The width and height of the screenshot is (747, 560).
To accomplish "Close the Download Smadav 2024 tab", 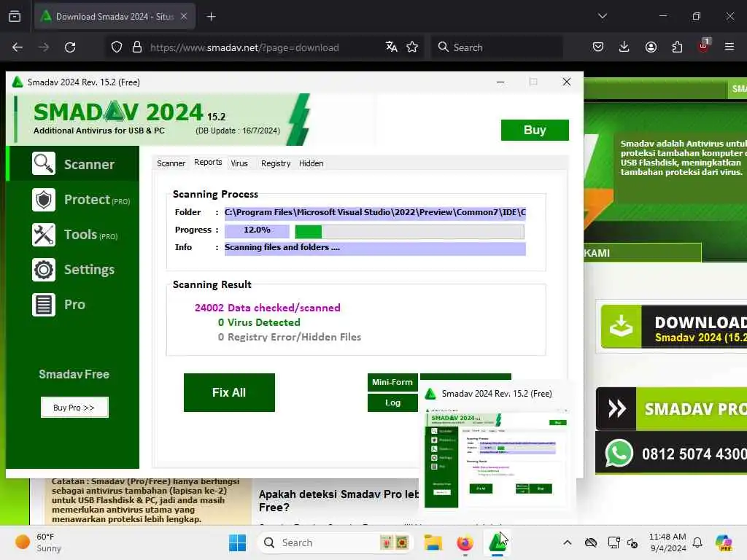I will 184,16.
